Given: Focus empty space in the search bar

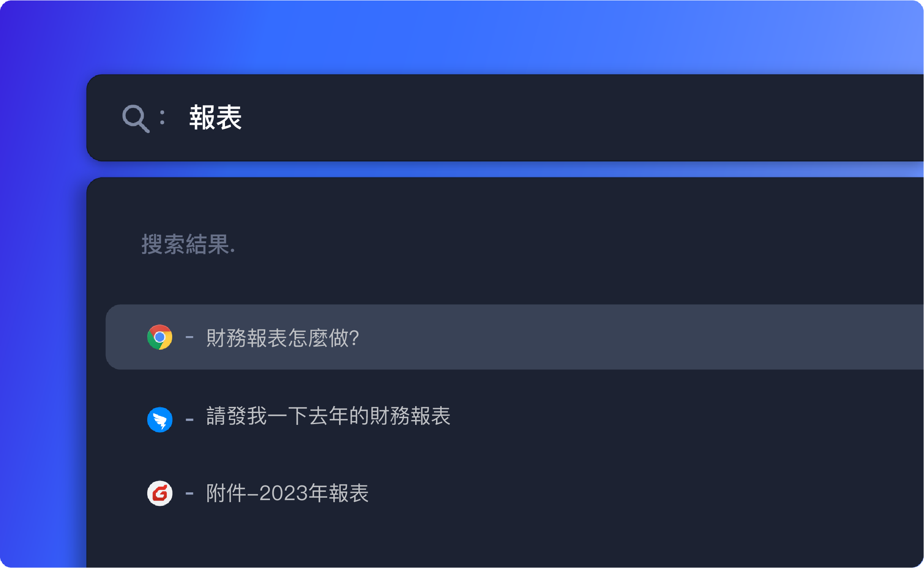Looking at the screenshot, I should [573, 118].
